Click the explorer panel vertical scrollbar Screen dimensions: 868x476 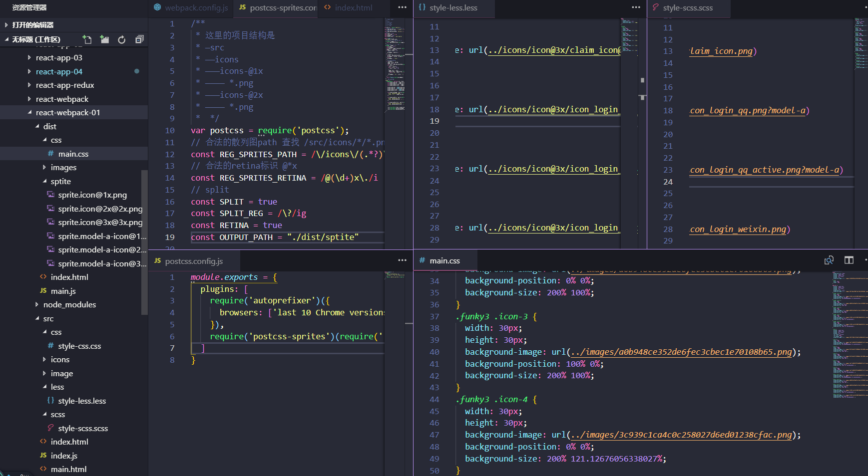click(144, 242)
